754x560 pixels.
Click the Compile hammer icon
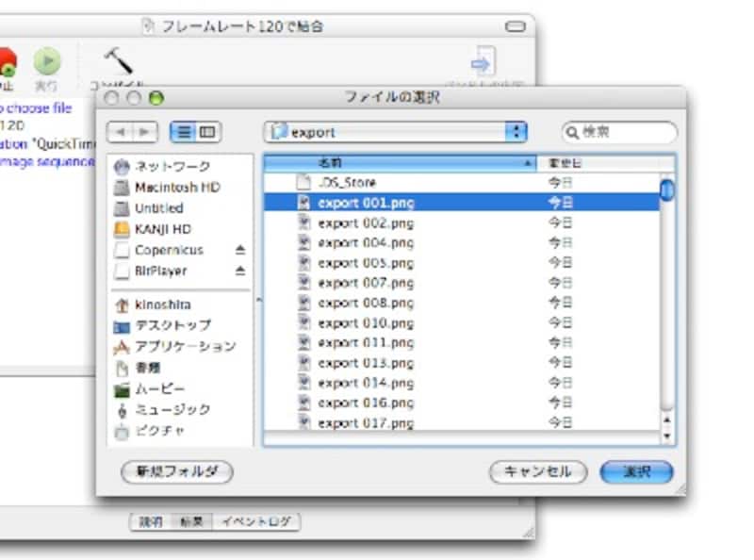click(x=117, y=61)
